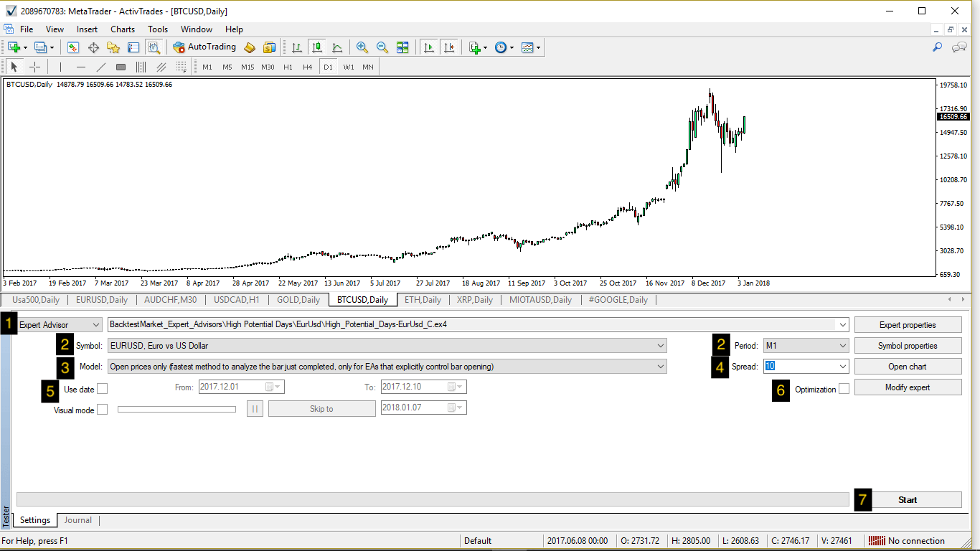Screen dimensions: 980x551
Task: Set chart timeframe to H4
Action: click(x=307, y=67)
